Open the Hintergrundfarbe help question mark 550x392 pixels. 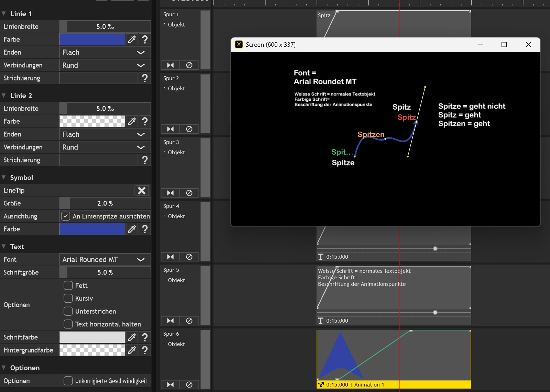pyautogui.click(x=145, y=350)
